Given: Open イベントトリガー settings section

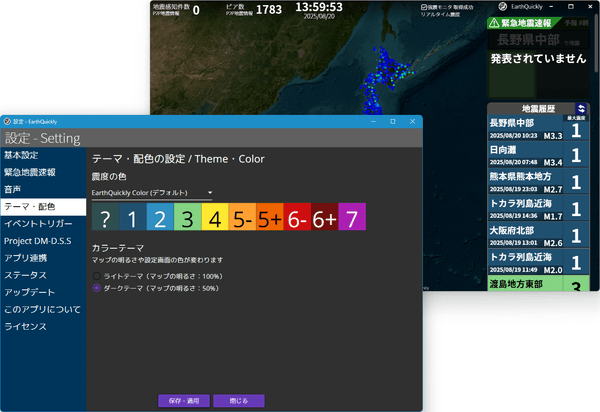Looking at the screenshot, I should pyautogui.click(x=43, y=224).
